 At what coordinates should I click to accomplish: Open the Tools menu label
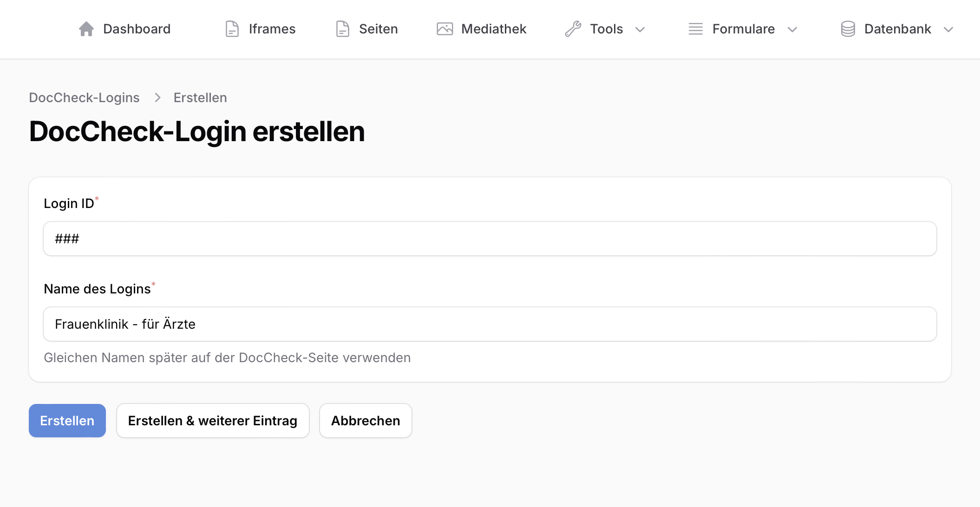pyautogui.click(x=606, y=29)
